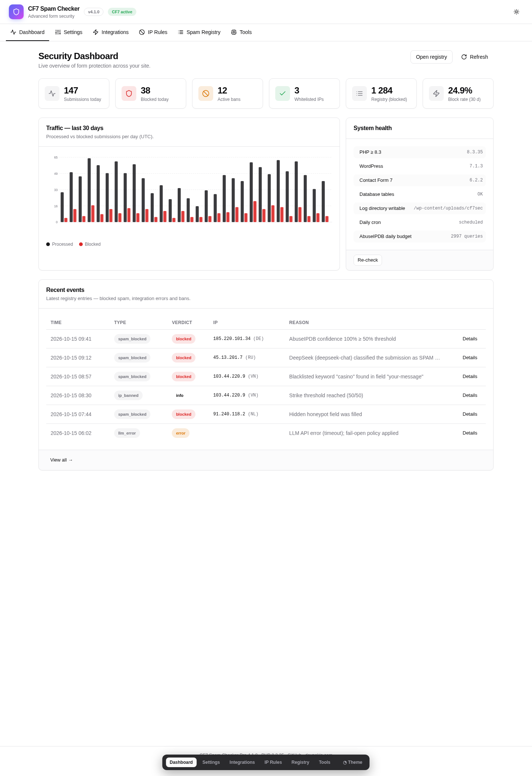
Task: Choose IP Rules in the floating bottom bar
Action: [x=273, y=762]
